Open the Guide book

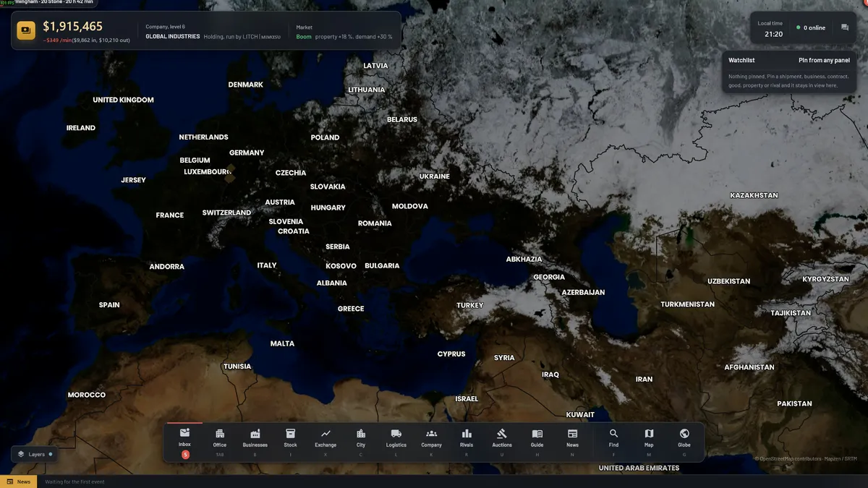coord(537,442)
